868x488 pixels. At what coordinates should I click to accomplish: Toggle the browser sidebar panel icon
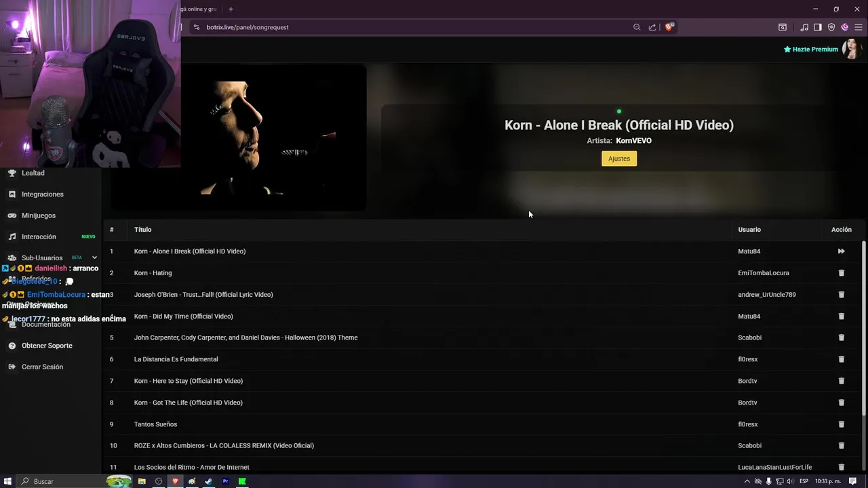[x=818, y=27]
